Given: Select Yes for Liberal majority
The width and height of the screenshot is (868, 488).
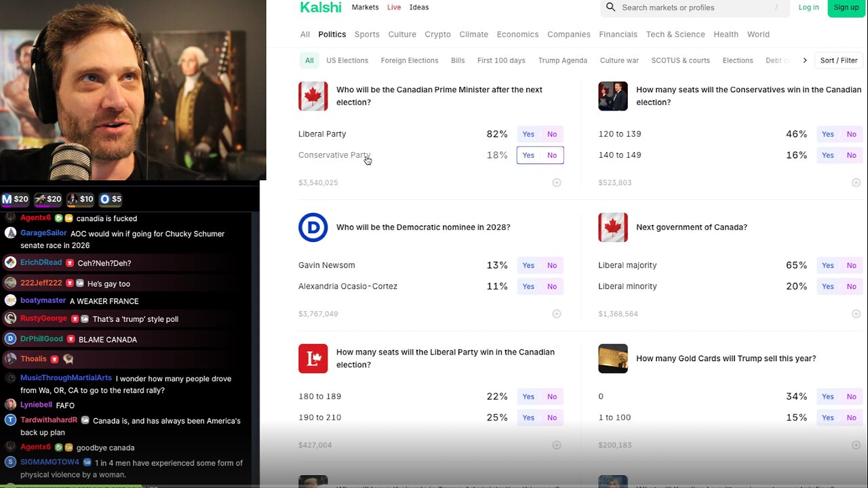Looking at the screenshot, I should pos(828,266).
